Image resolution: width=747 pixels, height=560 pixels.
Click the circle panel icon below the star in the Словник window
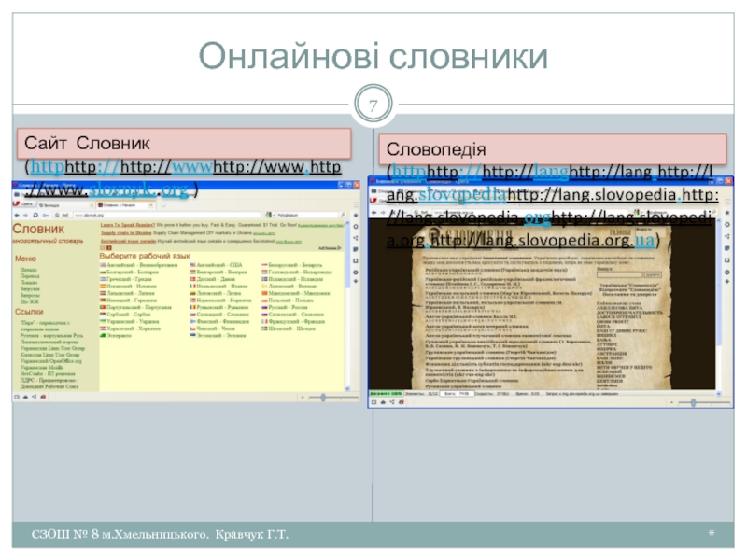tap(356, 227)
